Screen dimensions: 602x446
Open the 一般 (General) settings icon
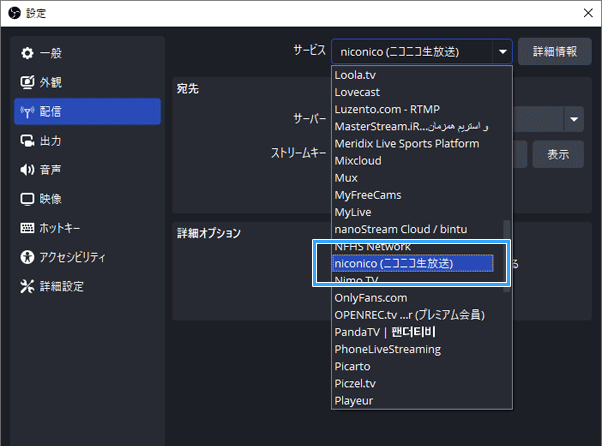(27, 53)
